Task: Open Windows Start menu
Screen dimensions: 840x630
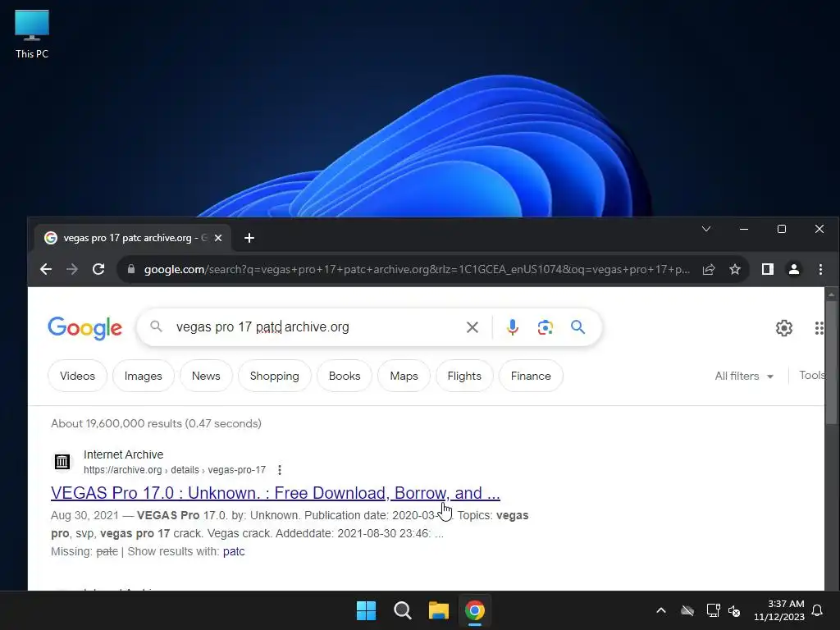Action: point(367,610)
